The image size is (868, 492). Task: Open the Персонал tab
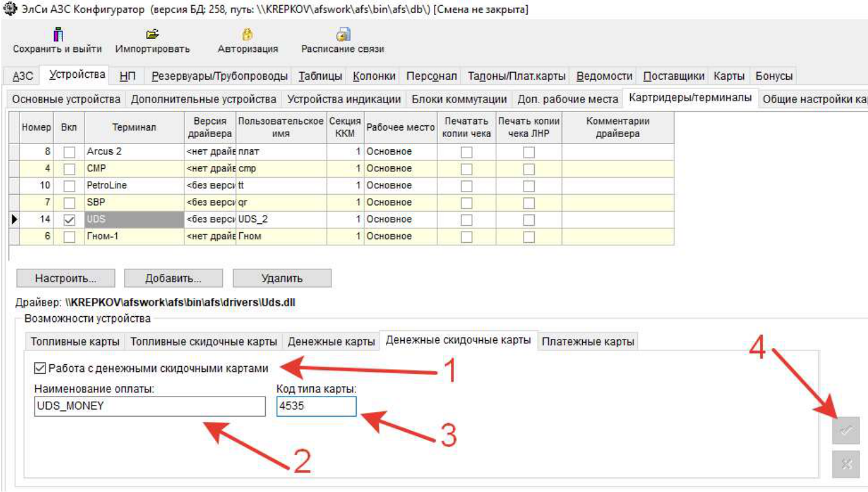[x=432, y=76]
